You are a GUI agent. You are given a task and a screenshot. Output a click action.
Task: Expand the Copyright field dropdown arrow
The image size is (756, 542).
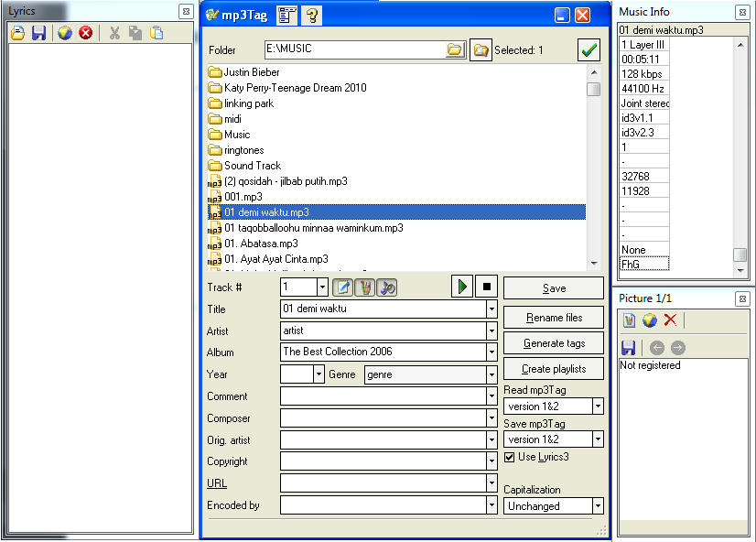491,461
